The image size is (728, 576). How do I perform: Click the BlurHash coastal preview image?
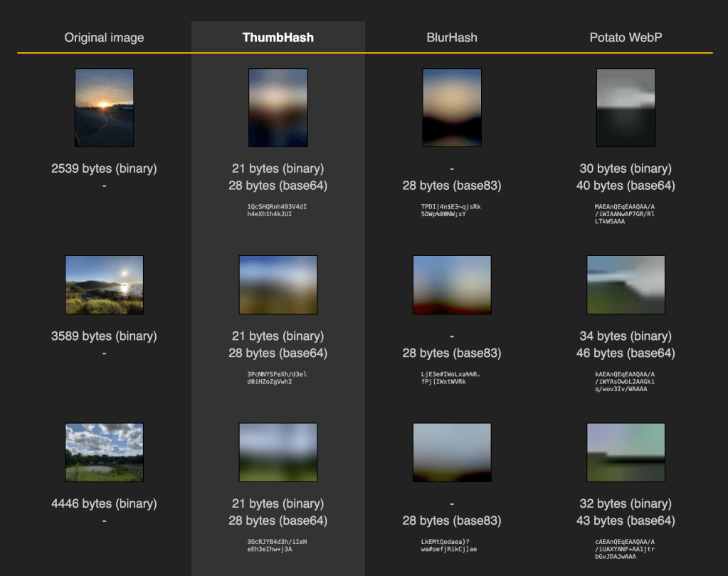point(452,284)
